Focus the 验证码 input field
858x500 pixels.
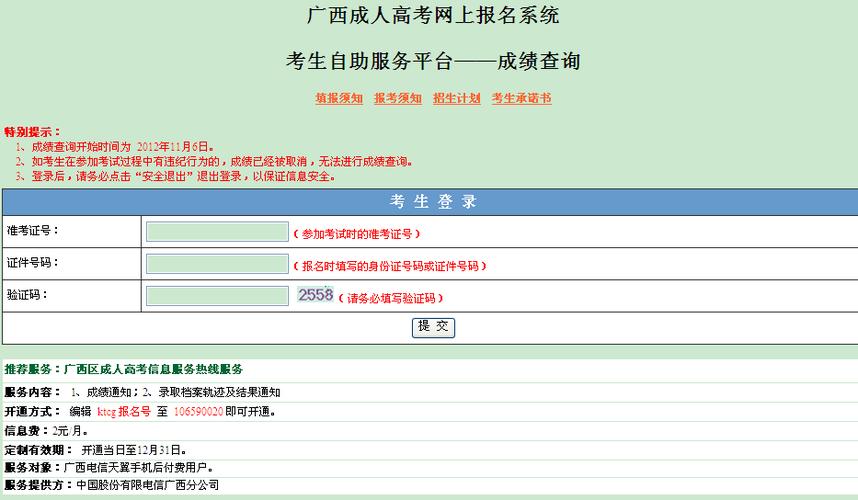click(x=217, y=296)
